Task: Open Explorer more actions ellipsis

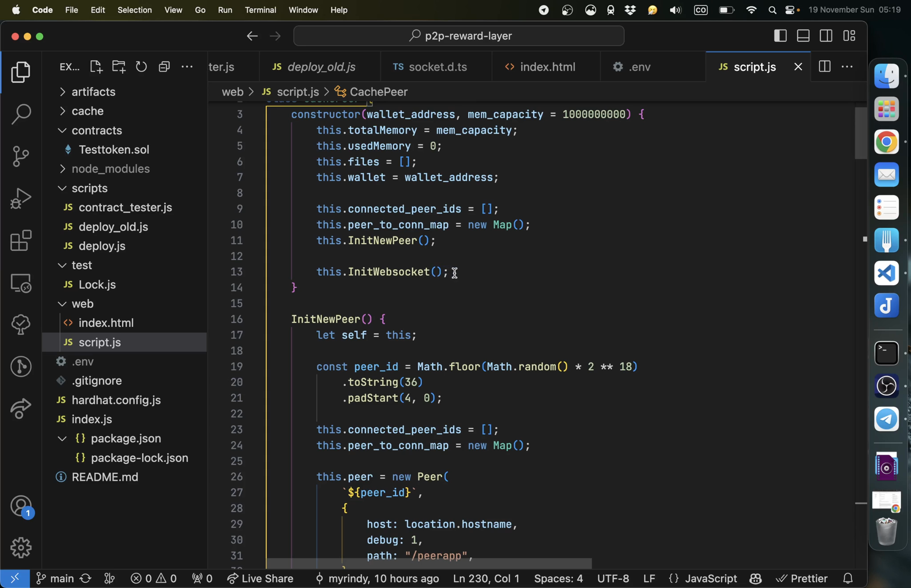Action: click(x=187, y=67)
